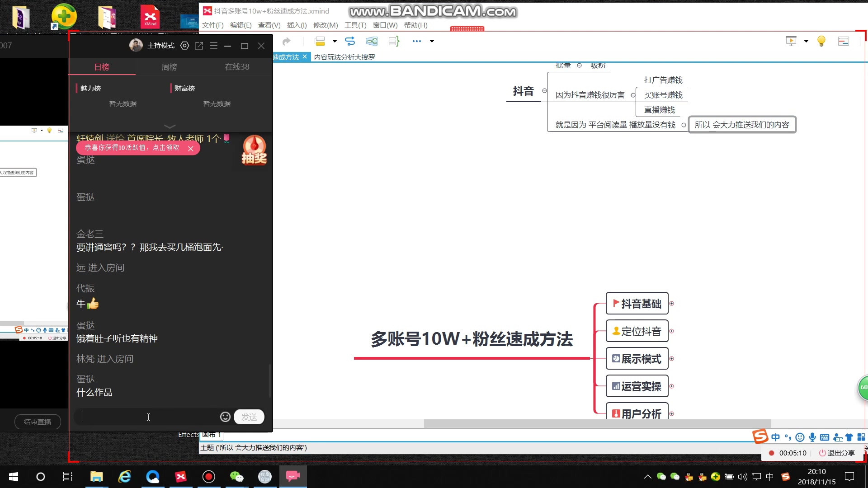Image resolution: width=868 pixels, height=488 pixels.
Task: Click the summary bracket tool in XMind toolbar
Action: (x=394, y=41)
